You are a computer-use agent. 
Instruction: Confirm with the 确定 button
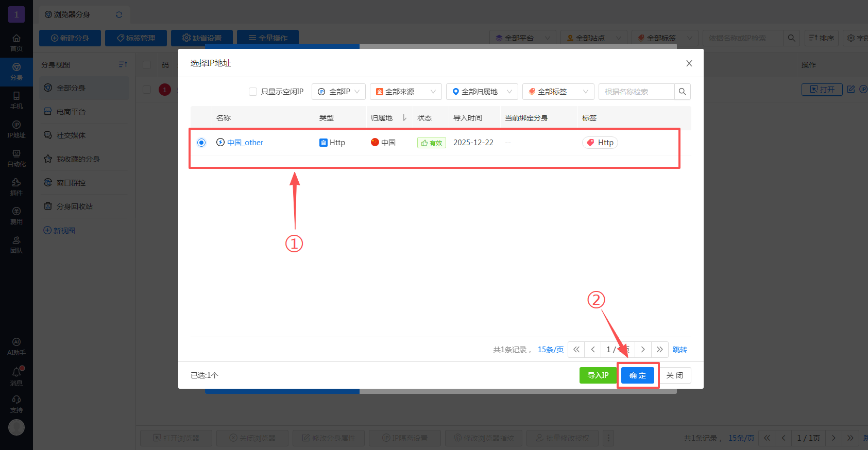(638, 375)
